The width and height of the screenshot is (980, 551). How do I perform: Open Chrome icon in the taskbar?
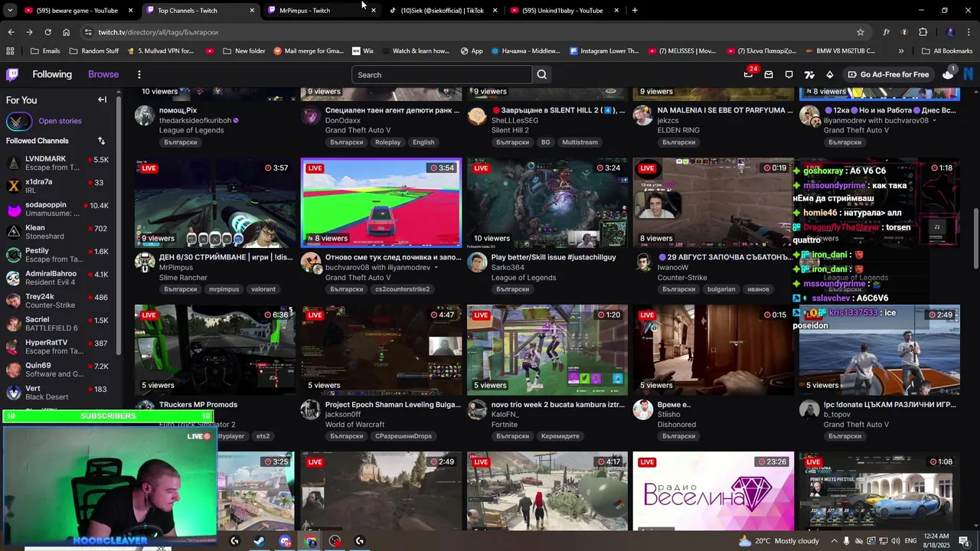pyautogui.click(x=310, y=541)
